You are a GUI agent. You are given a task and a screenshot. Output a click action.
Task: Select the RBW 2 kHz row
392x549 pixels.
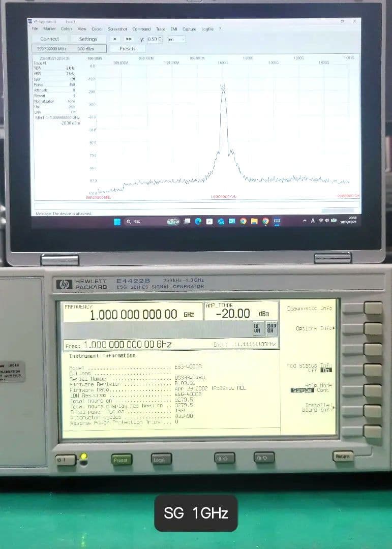click(x=54, y=68)
